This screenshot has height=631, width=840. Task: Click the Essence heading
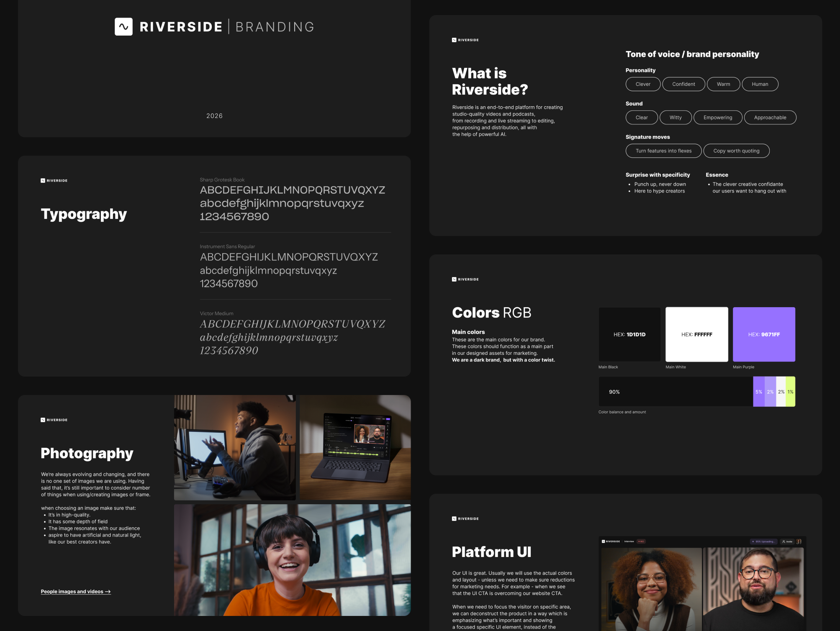(717, 175)
